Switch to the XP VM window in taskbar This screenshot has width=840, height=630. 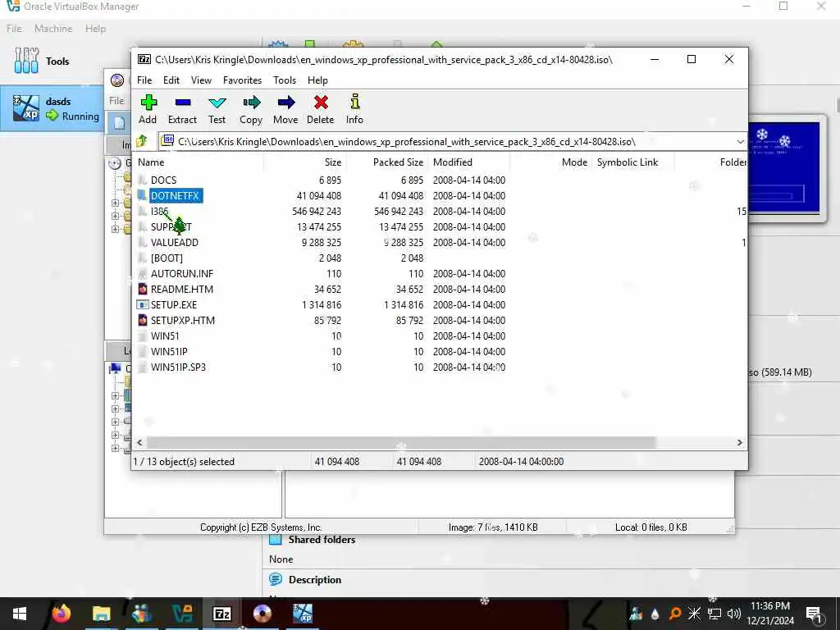pyautogui.click(x=303, y=614)
